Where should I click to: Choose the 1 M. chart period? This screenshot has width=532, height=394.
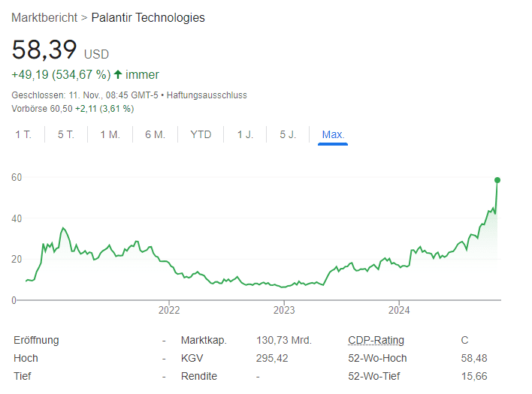pyautogui.click(x=110, y=134)
